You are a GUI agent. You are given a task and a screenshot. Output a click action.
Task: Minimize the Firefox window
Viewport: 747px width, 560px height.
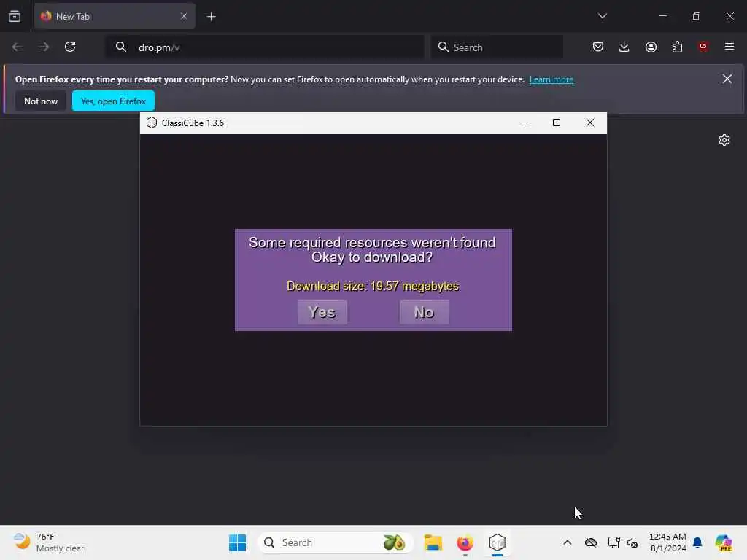click(x=662, y=16)
